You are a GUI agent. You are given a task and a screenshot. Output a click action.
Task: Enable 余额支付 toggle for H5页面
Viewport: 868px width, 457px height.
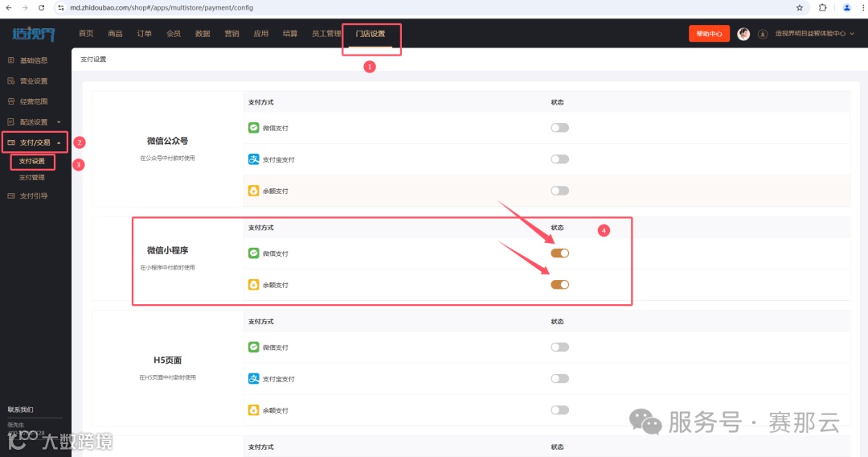[x=559, y=410]
